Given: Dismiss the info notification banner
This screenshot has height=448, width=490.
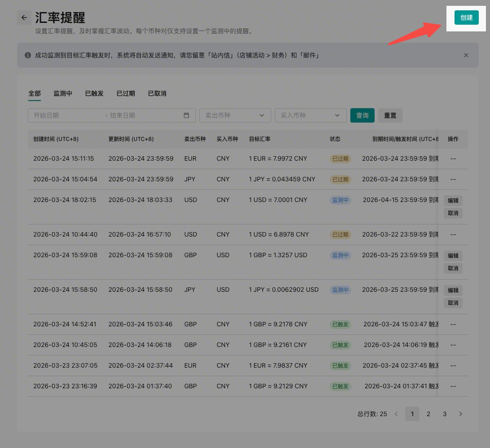Looking at the screenshot, I should 466,55.
